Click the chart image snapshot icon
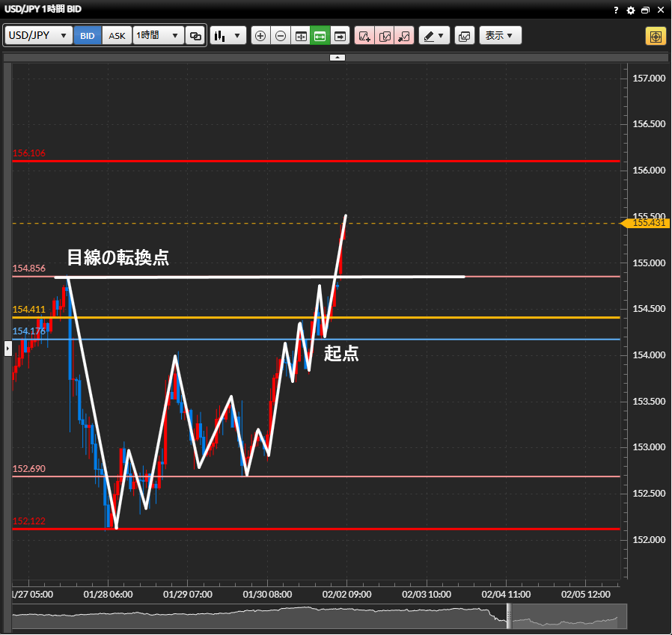 tap(464, 36)
